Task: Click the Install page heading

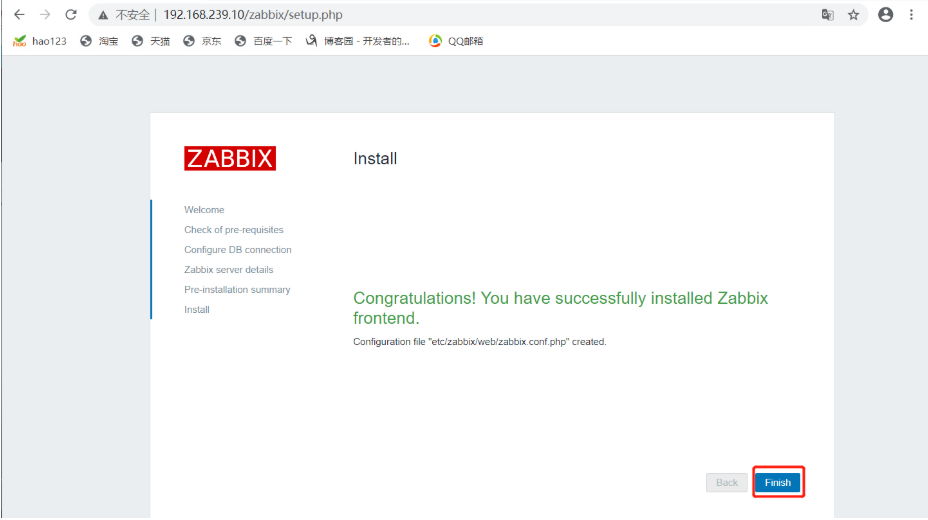Action: (375, 159)
